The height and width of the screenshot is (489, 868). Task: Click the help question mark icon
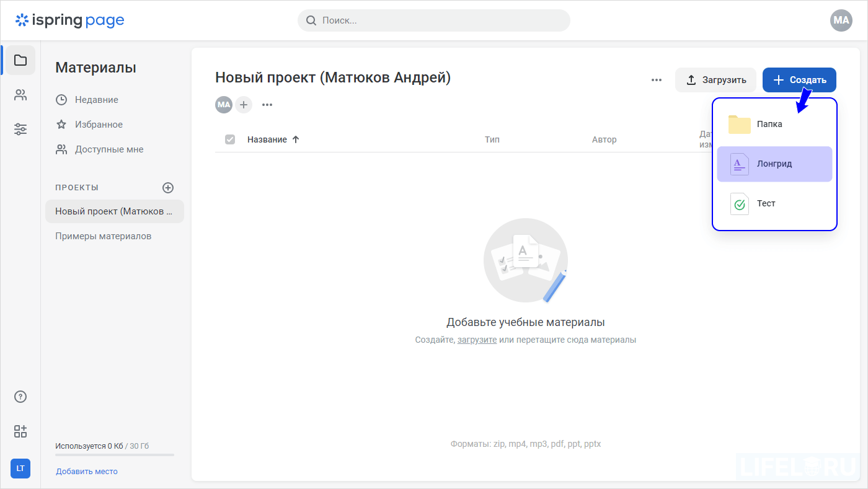pyautogui.click(x=20, y=396)
